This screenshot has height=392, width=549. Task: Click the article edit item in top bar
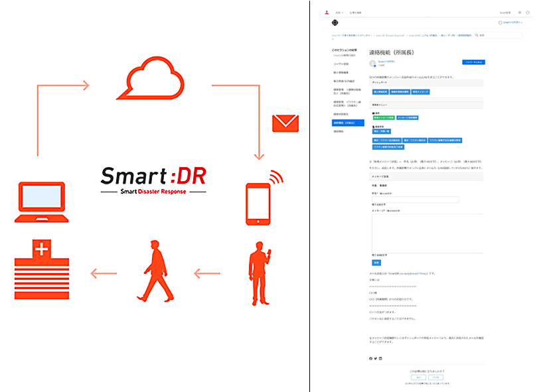tap(355, 13)
